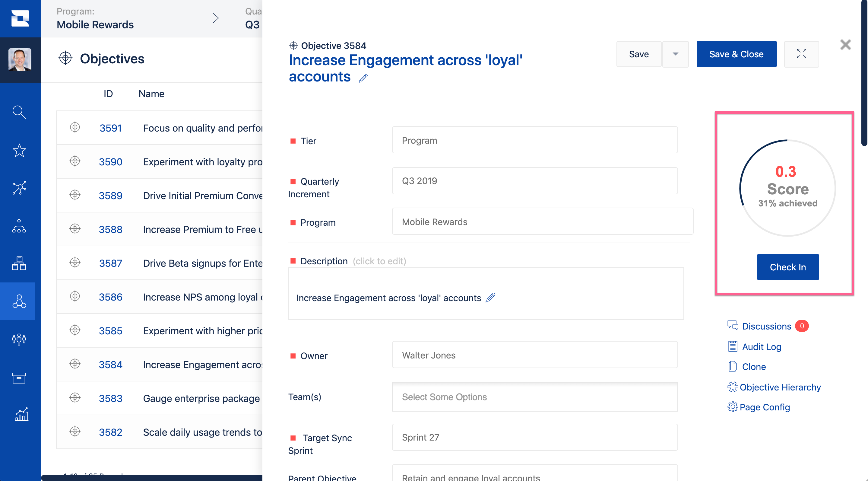This screenshot has height=481, width=868.
Task: Click the org chart boxes sidebar icon
Action: pyautogui.click(x=19, y=263)
